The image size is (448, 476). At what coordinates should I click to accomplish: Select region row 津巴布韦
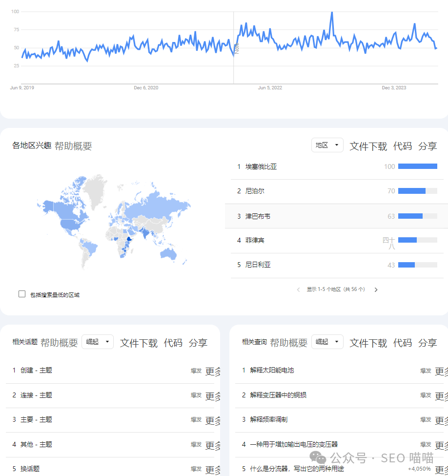(337, 216)
